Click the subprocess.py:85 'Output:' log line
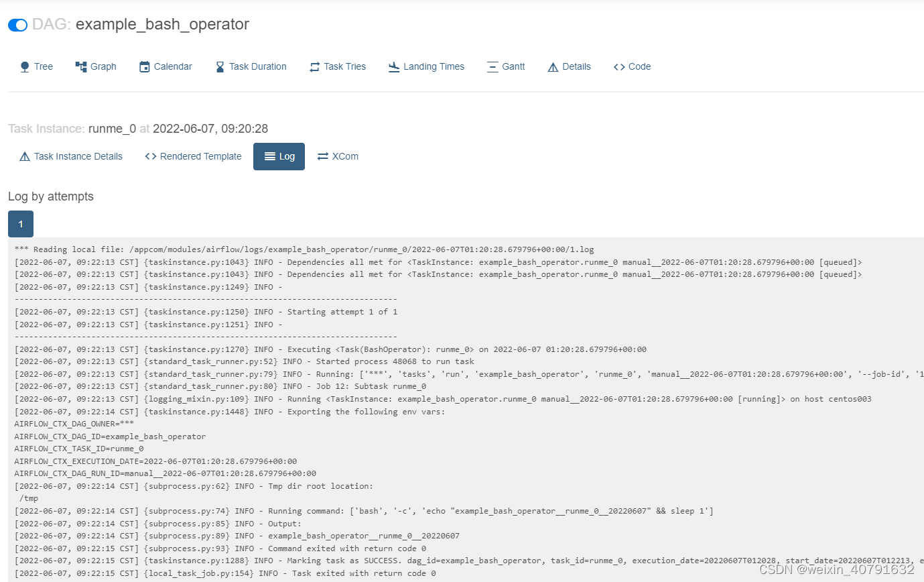924x582 pixels. 158,524
